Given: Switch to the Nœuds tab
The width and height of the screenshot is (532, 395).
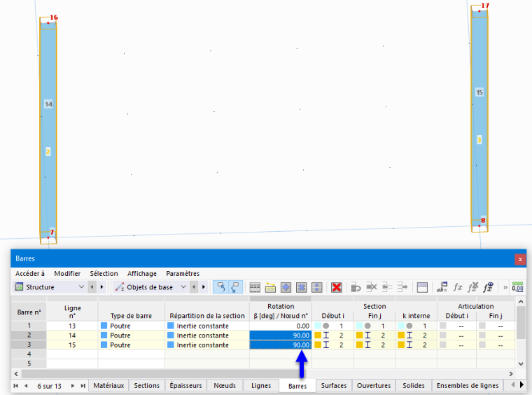Looking at the screenshot, I should click(225, 385).
